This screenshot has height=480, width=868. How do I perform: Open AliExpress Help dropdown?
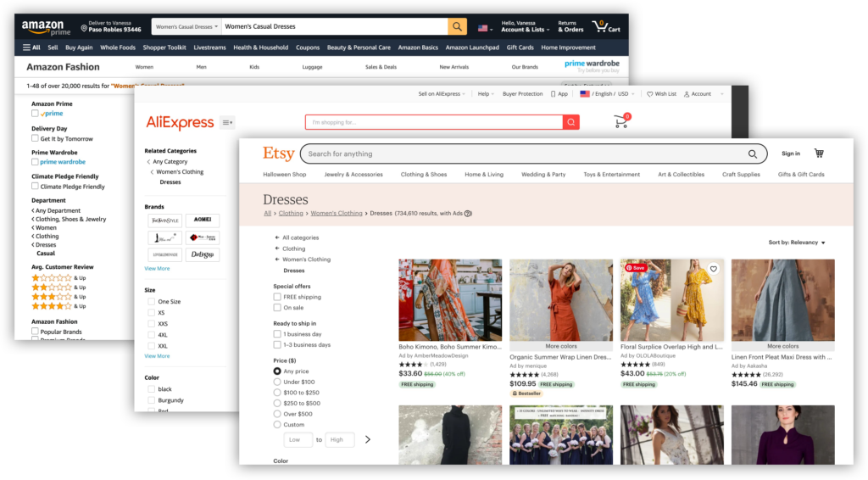(x=486, y=94)
